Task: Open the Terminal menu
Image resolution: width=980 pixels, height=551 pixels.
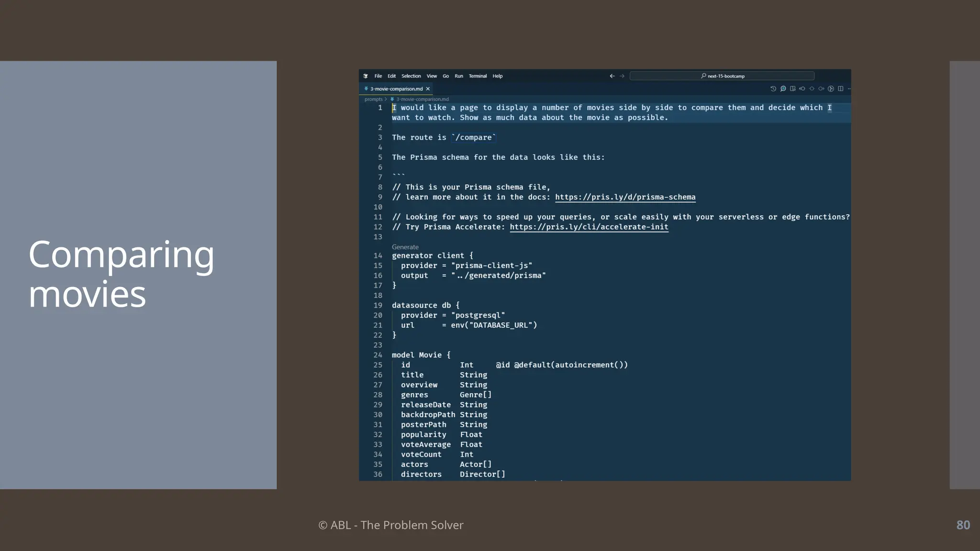Action: [478, 76]
